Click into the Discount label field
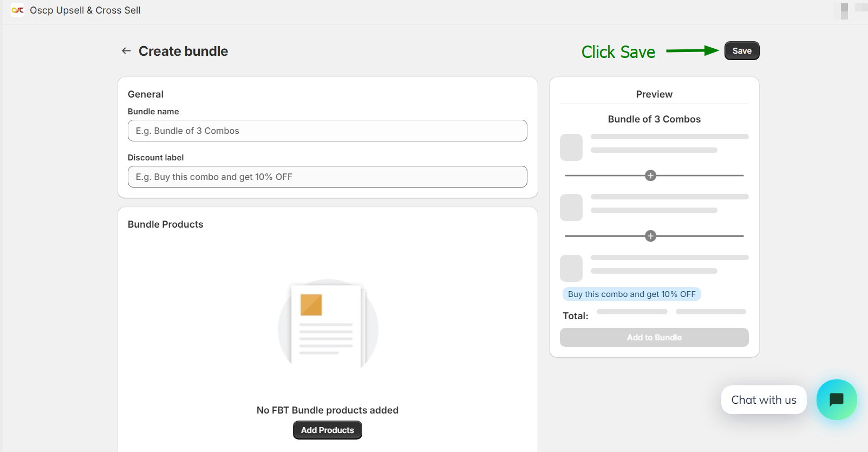 [x=327, y=177]
